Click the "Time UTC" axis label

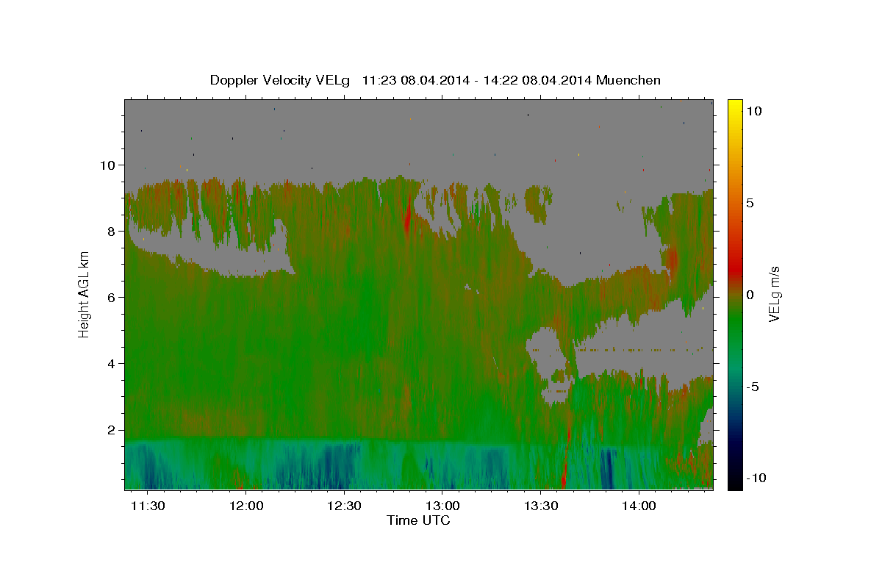(418, 520)
